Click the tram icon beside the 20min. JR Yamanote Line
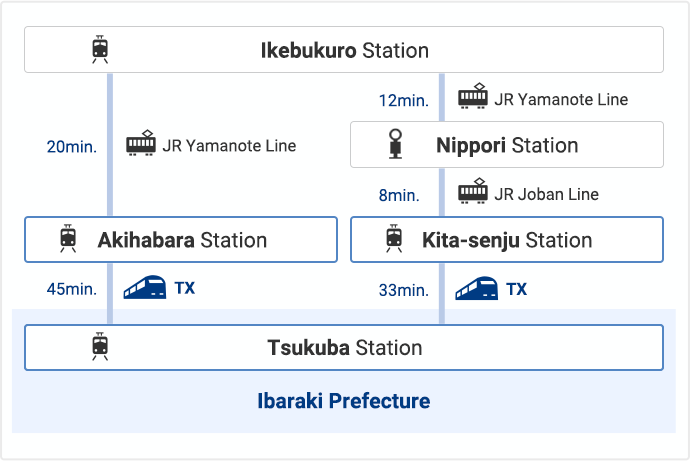 pos(141,143)
